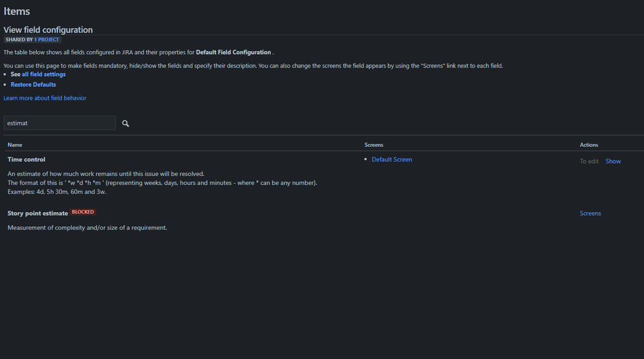This screenshot has width=644, height=359.
Task: Click the red BLOCKED badge
Action: (x=83, y=212)
